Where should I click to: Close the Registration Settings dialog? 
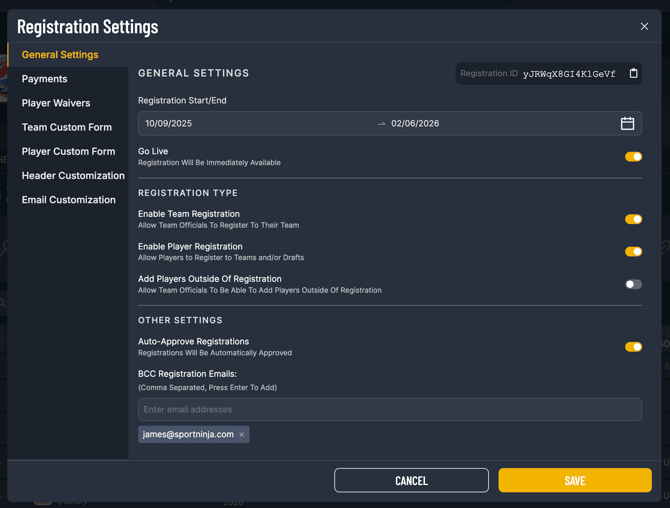point(644,27)
